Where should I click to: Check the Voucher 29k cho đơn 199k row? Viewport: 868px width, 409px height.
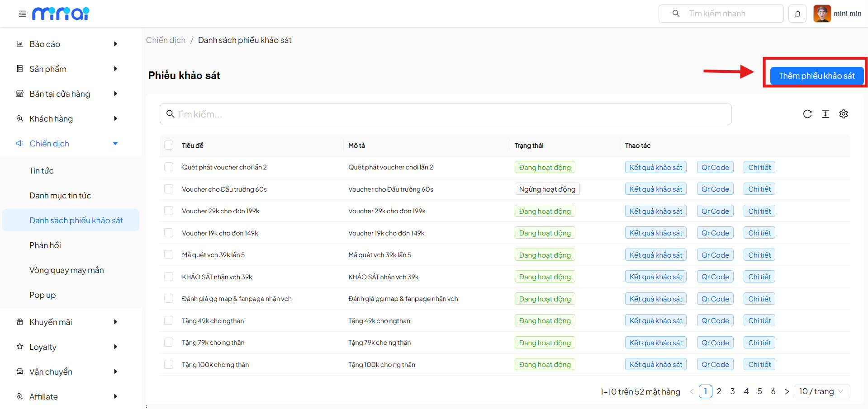169,211
